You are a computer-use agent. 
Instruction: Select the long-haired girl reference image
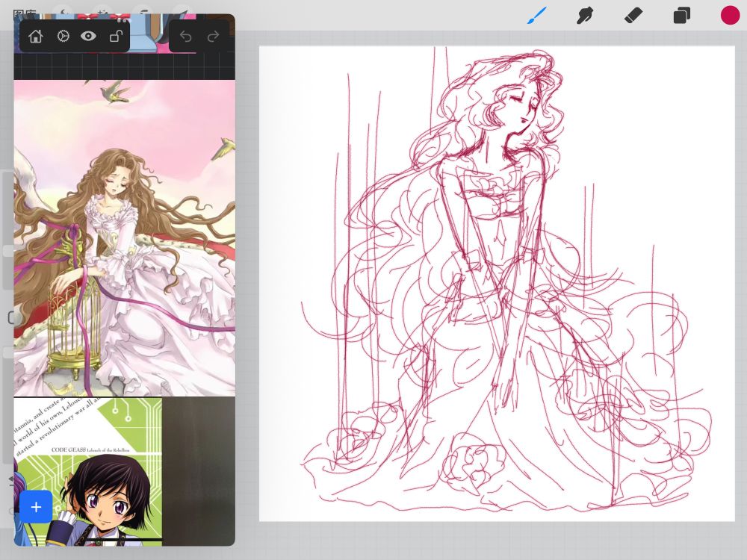tap(124, 238)
